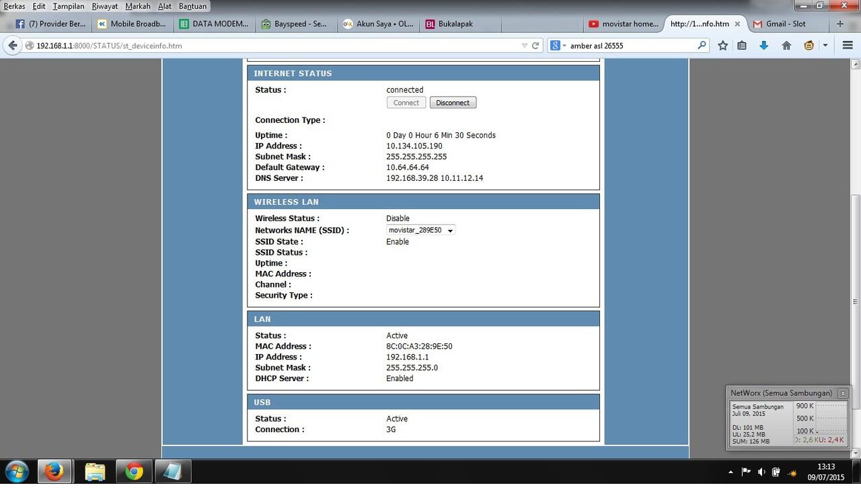Click the monkey face extension icon
Screen dimensions: 861x504
coord(809,46)
